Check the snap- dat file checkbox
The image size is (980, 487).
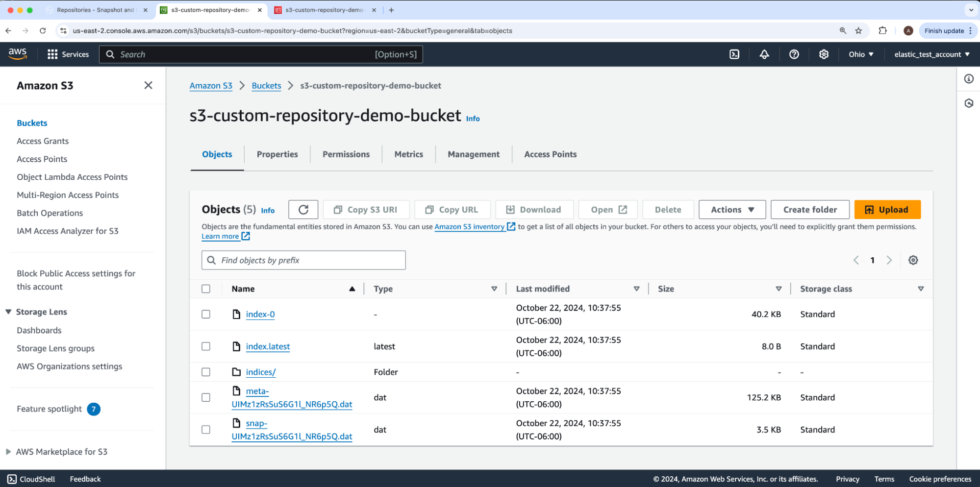click(206, 430)
